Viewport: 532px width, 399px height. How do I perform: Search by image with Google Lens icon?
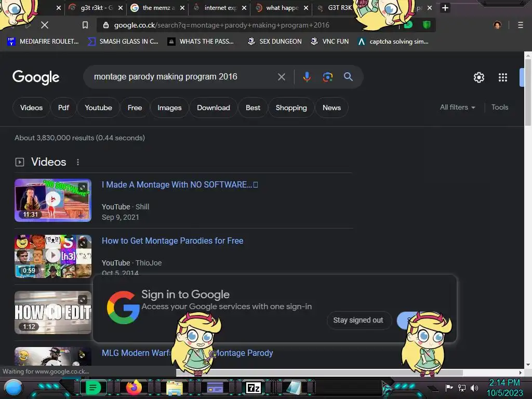(327, 77)
